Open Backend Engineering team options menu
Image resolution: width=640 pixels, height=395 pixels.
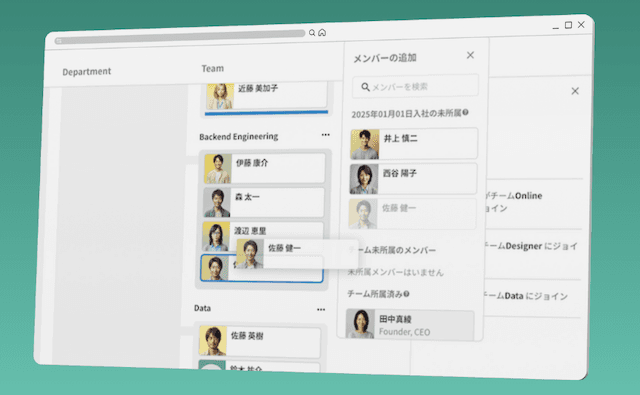coord(325,135)
